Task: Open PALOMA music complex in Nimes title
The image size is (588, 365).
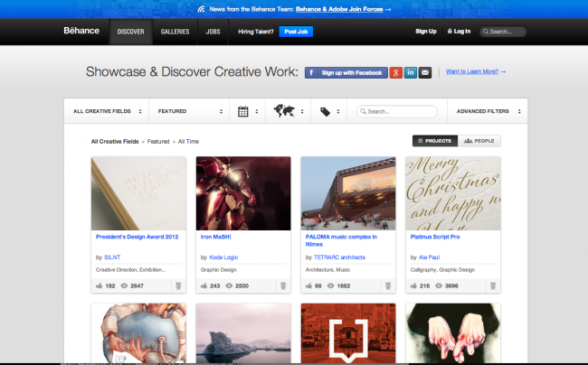Action: (x=341, y=240)
